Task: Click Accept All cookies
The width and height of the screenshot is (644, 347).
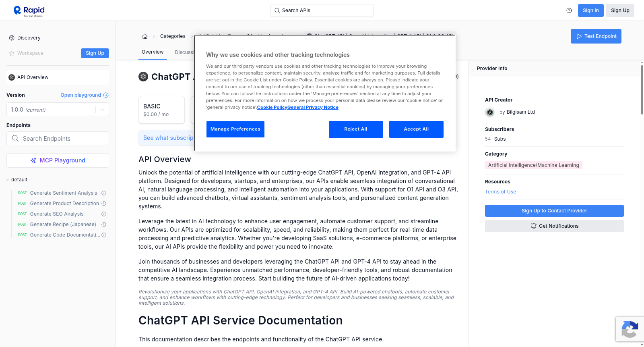Action: [416, 129]
